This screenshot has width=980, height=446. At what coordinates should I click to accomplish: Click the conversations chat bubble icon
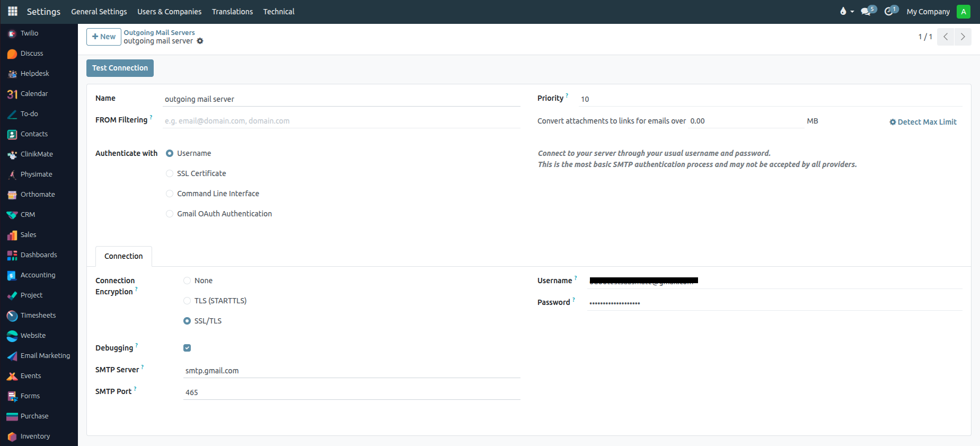(x=866, y=11)
